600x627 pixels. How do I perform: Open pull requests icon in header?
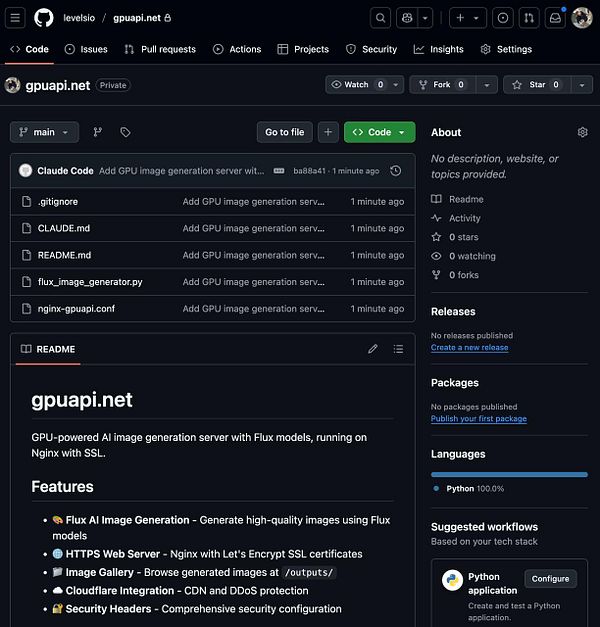pos(529,18)
